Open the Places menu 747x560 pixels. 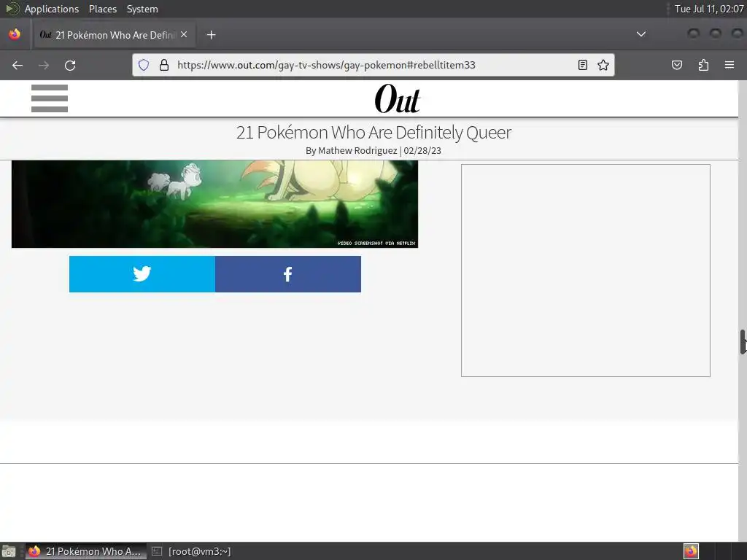pos(103,9)
